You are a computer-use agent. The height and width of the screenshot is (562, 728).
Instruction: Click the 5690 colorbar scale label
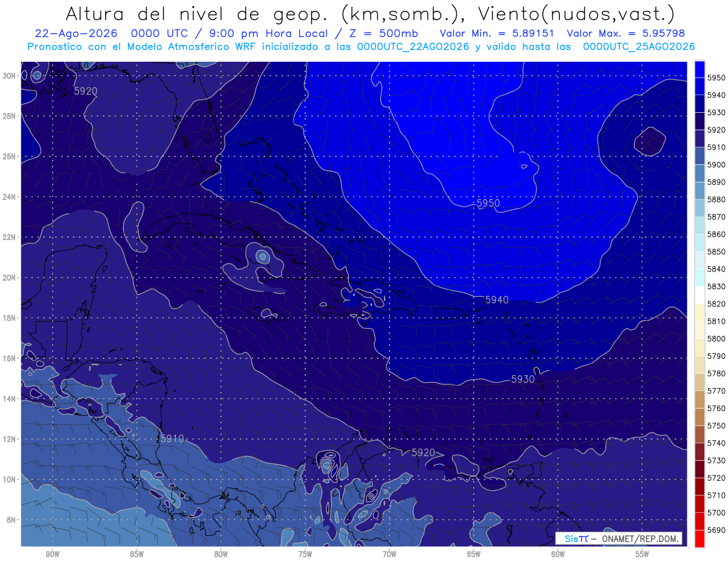point(716,530)
